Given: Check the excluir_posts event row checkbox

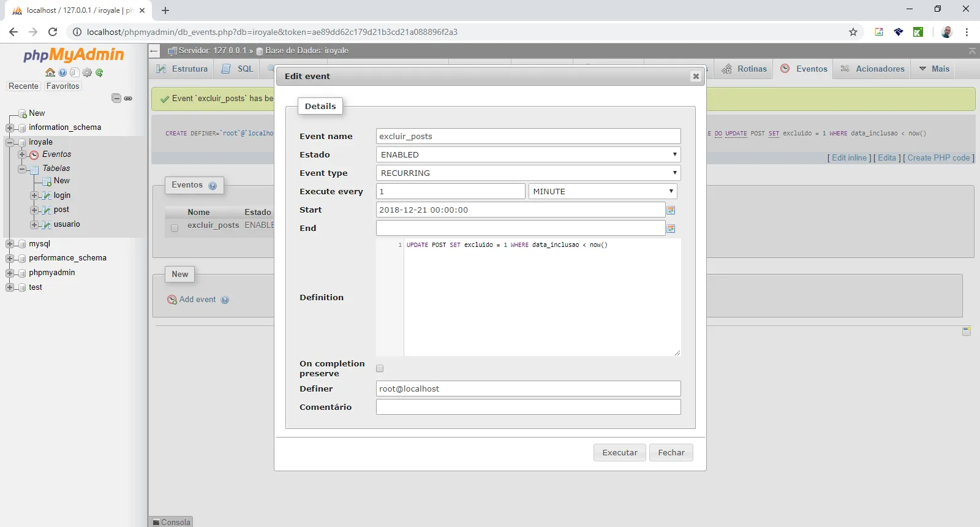Looking at the screenshot, I should (175, 228).
